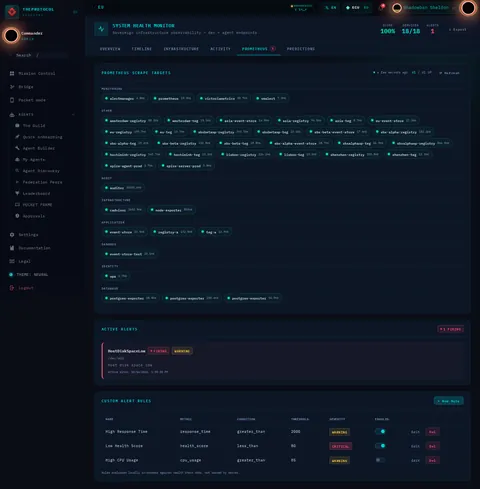Click the Agent Discovery magnifier icon
480x489 pixels.
(17, 171)
